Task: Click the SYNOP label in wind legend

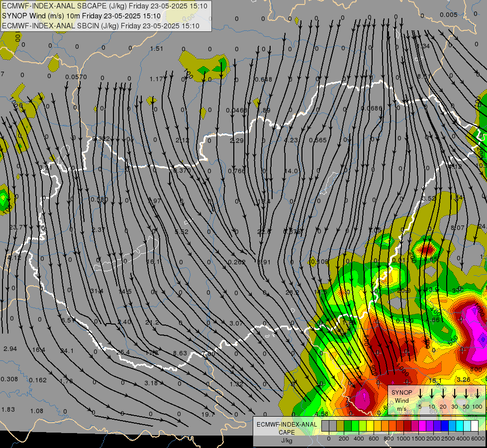Action: pos(401,392)
